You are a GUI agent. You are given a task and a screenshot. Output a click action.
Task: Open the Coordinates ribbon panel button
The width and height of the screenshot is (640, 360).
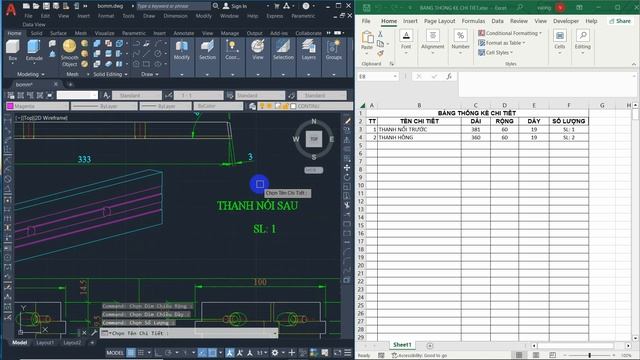pyautogui.click(x=232, y=51)
